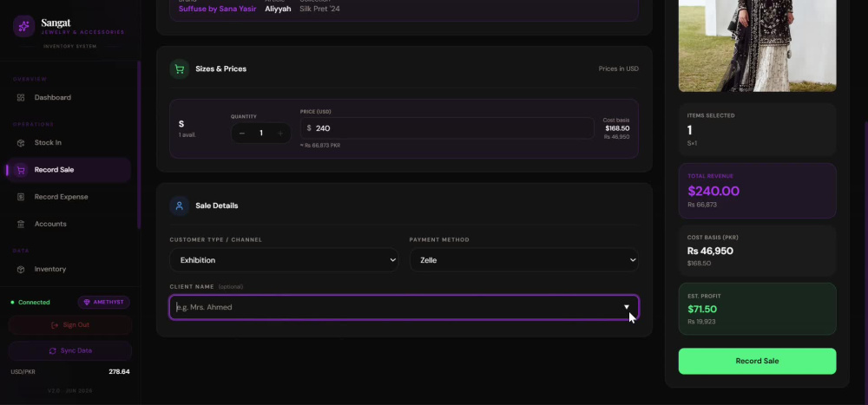Click the Sync Data button

(69, 350)
